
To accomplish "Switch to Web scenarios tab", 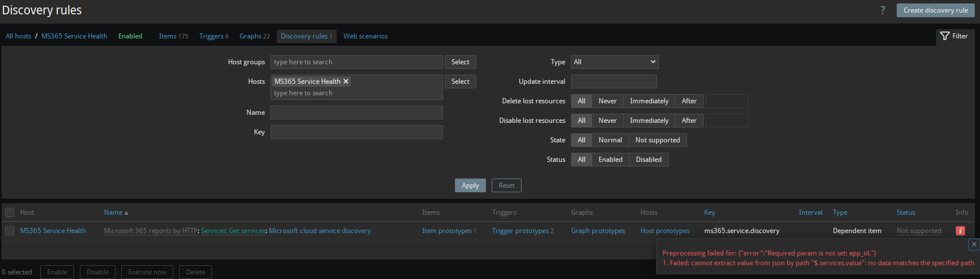I will (365, 36).
